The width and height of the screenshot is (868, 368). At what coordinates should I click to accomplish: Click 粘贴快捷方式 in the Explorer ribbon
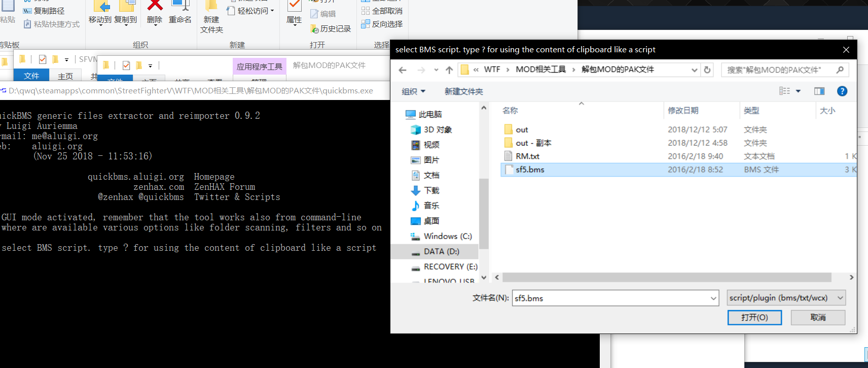click(x=52, y=24)
